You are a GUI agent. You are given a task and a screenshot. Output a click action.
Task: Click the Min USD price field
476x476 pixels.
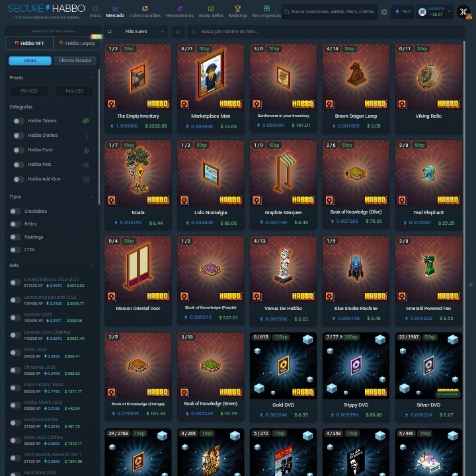click(x=29, y=91)
